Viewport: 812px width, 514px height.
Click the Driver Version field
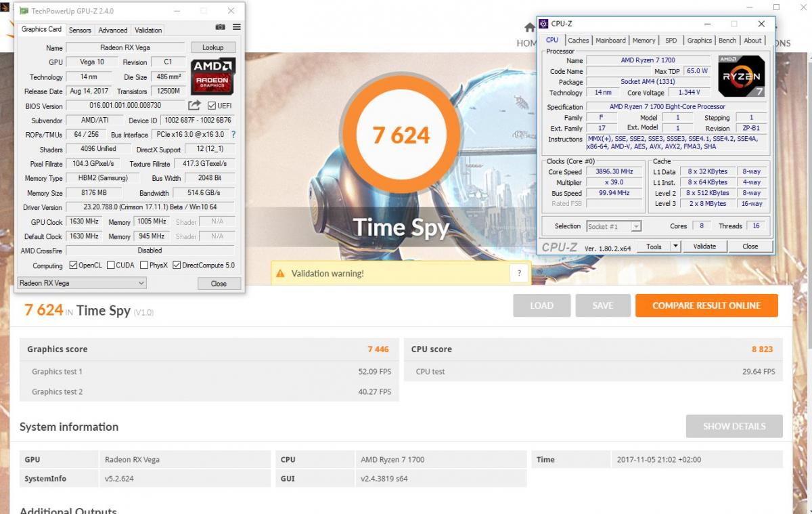click(150, 207)
